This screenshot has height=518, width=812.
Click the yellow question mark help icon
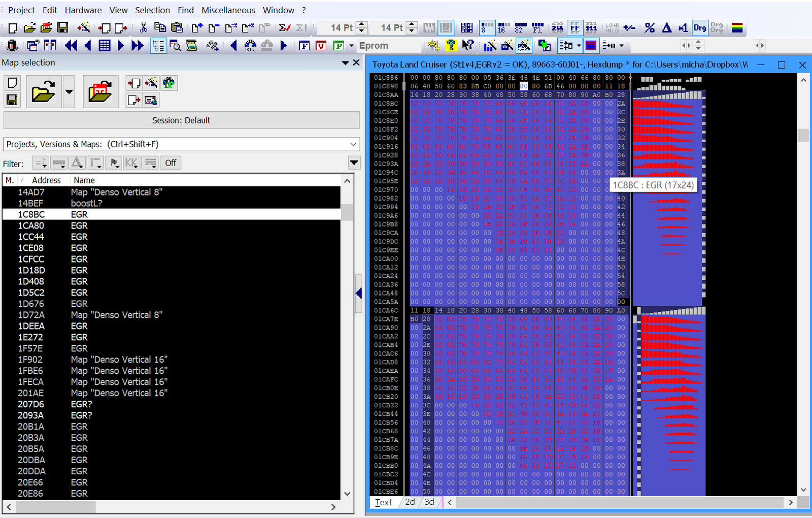click(x=451, y=46)
